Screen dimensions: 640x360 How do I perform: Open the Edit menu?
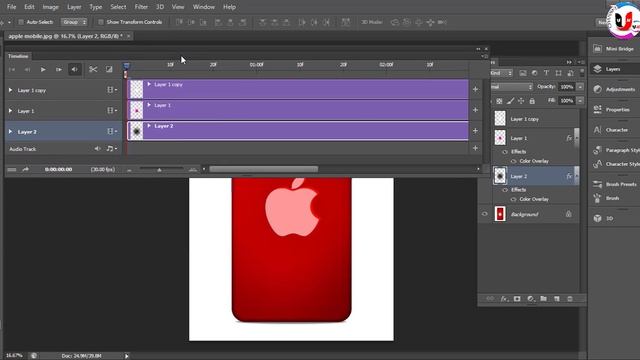point(29,7)
